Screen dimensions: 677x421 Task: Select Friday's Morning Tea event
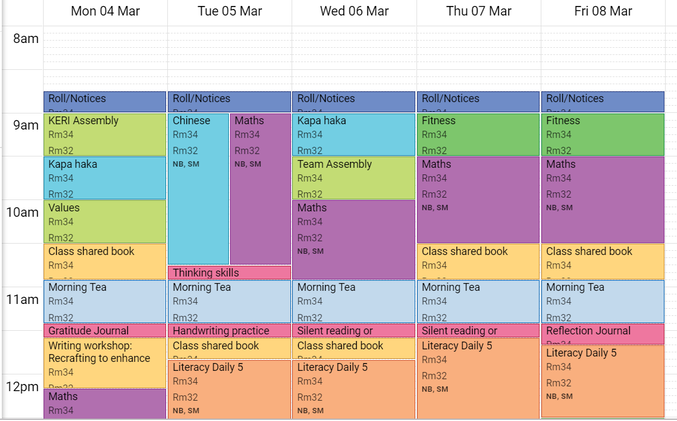603,301
